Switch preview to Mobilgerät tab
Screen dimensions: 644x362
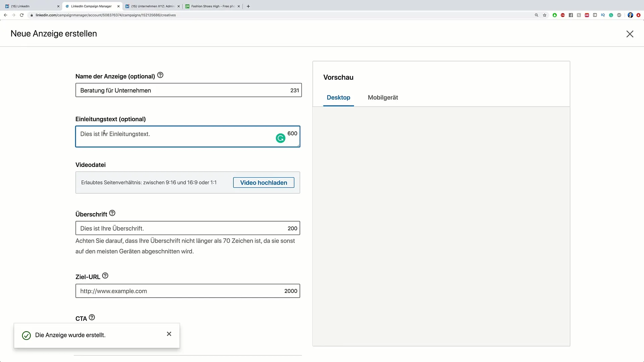[383, 98]
